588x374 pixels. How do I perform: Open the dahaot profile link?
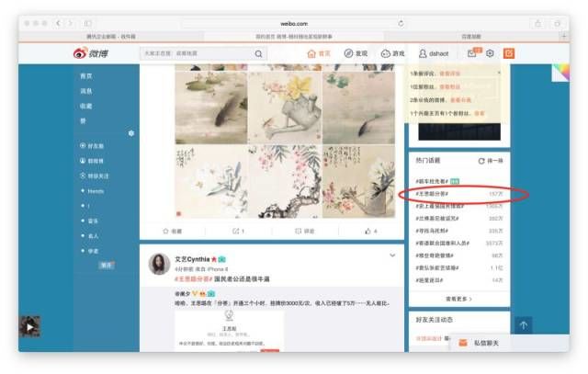point(434,53)
